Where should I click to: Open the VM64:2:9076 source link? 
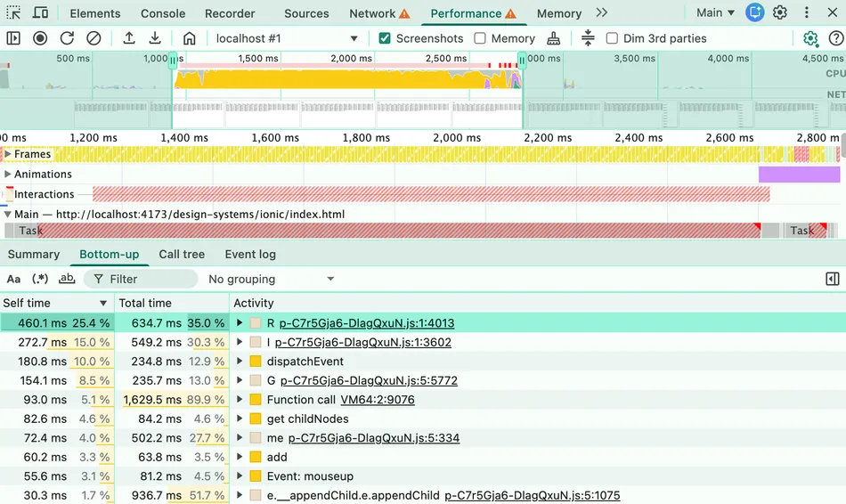point(378,400)
